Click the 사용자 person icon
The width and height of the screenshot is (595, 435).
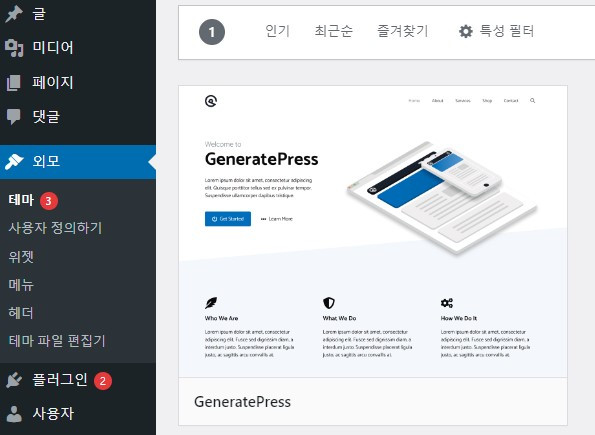coord(14,414)
